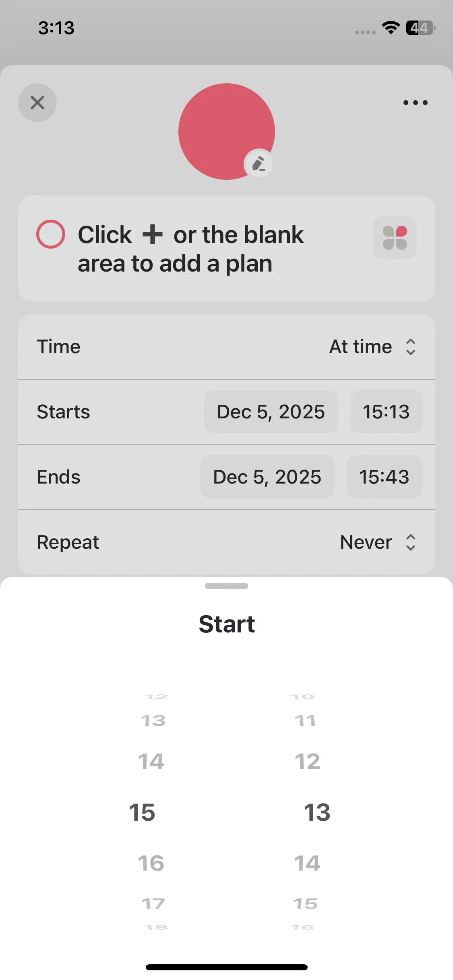Tap the sheet drag handle above Start

point(226,586)
